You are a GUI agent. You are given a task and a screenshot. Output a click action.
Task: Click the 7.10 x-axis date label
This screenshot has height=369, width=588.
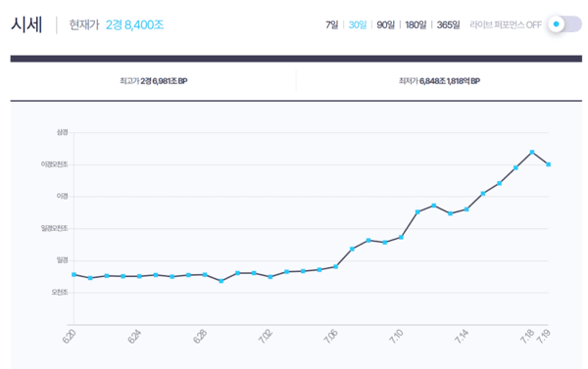pos(396,337)
